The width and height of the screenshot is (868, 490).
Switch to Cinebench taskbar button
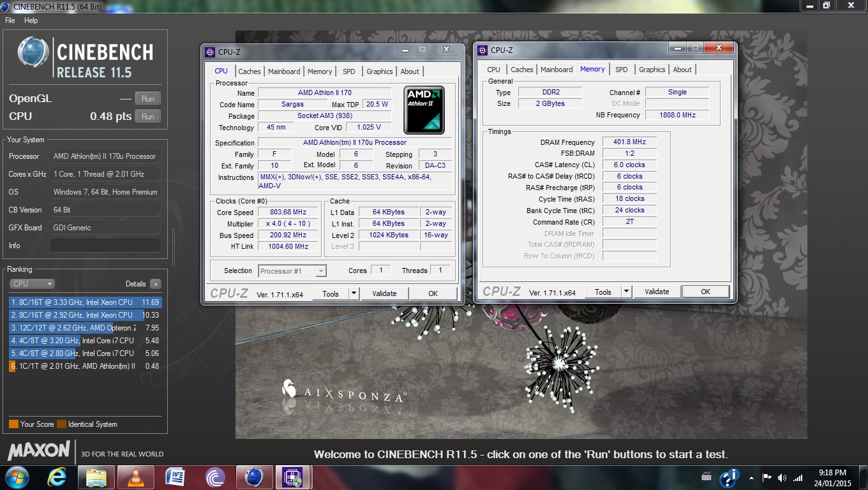(x=254, y=477)
